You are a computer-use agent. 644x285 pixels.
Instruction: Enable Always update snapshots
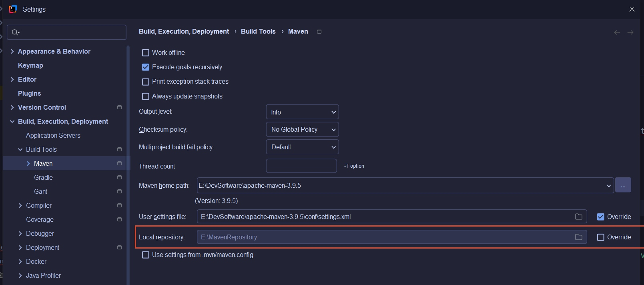146,96
